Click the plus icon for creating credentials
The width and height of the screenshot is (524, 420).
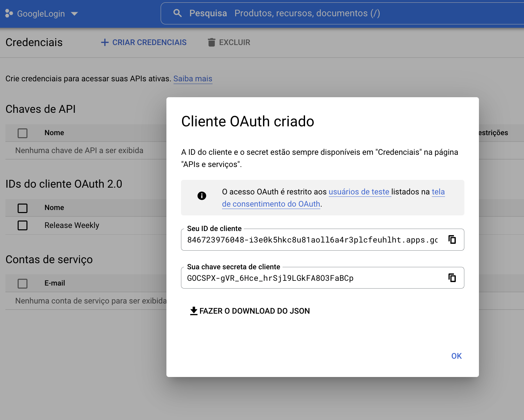pyautogui.click(x=105, y=42)
